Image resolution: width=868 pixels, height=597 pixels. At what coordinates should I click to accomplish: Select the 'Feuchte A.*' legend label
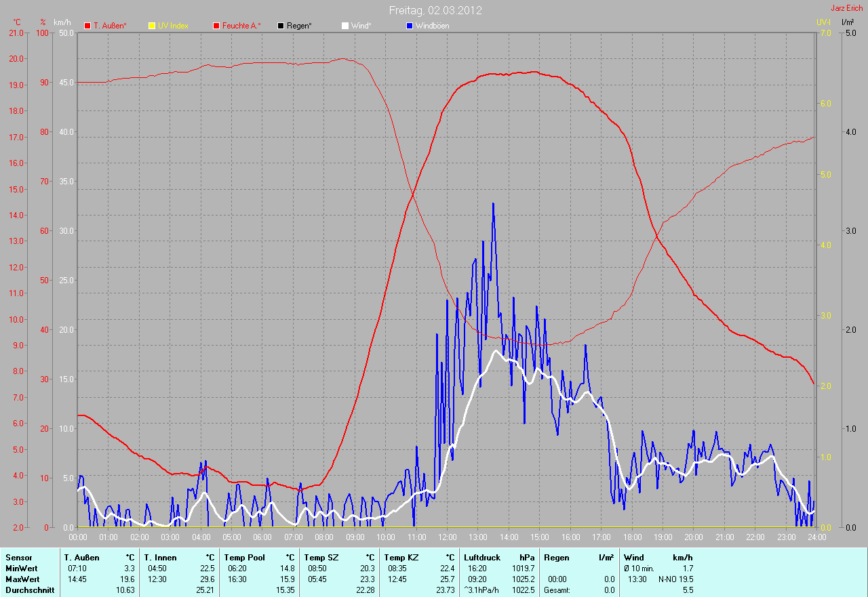[241, 26]
